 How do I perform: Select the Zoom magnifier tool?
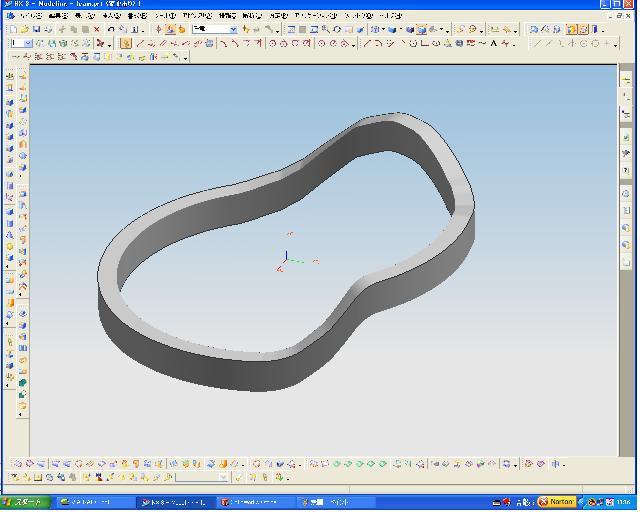pyautogui.click(x=325, y=30)
